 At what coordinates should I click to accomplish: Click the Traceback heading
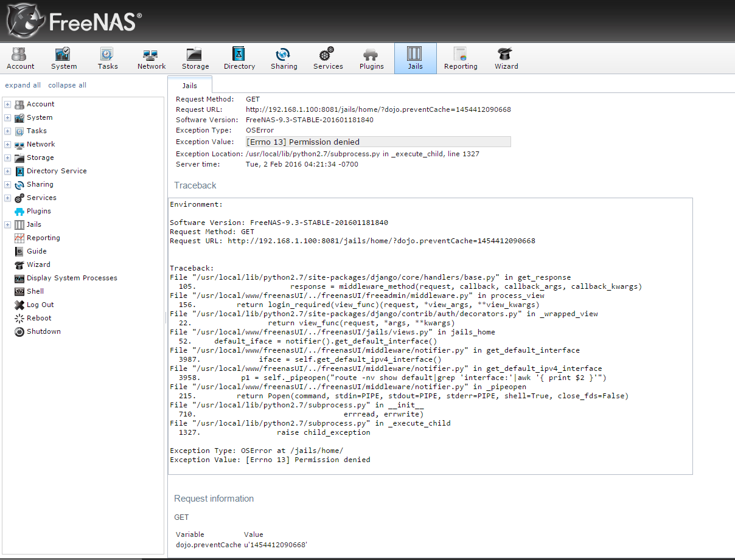(x=195, y=185)
